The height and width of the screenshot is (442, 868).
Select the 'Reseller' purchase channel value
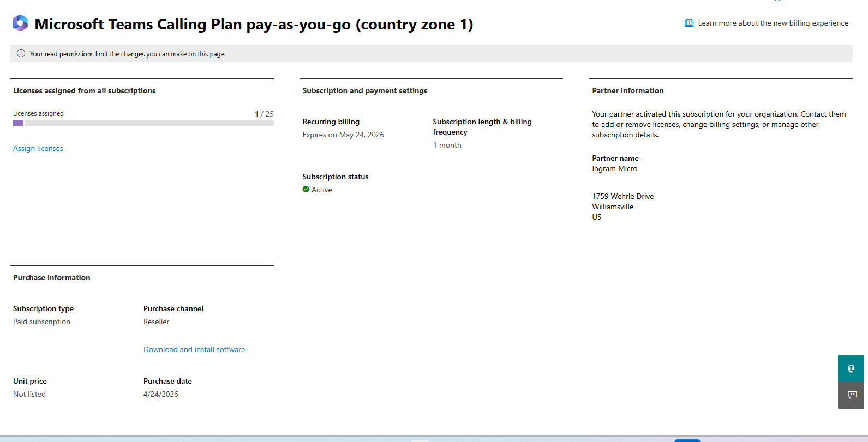point(157,322)
